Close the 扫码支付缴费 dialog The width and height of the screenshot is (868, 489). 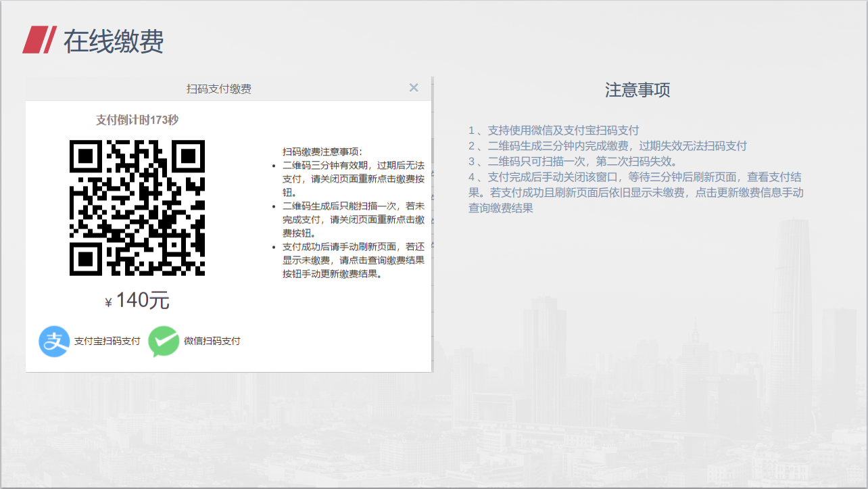(414, 88)
